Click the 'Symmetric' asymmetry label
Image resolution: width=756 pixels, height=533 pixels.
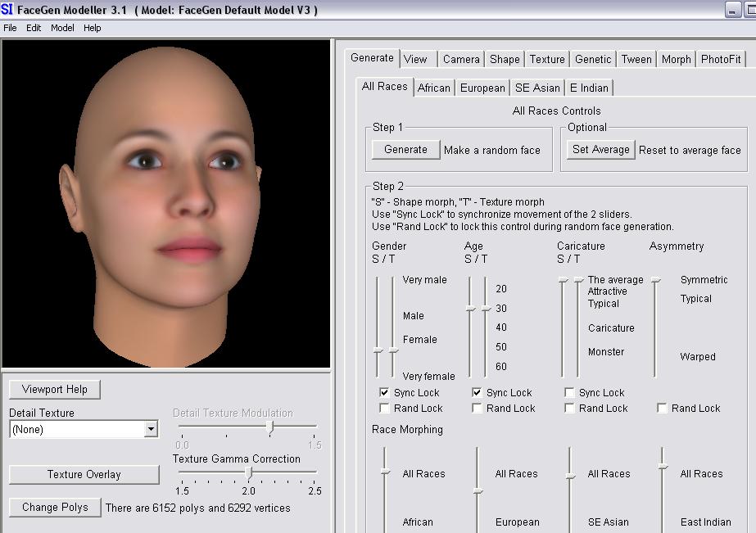[704, 280]
